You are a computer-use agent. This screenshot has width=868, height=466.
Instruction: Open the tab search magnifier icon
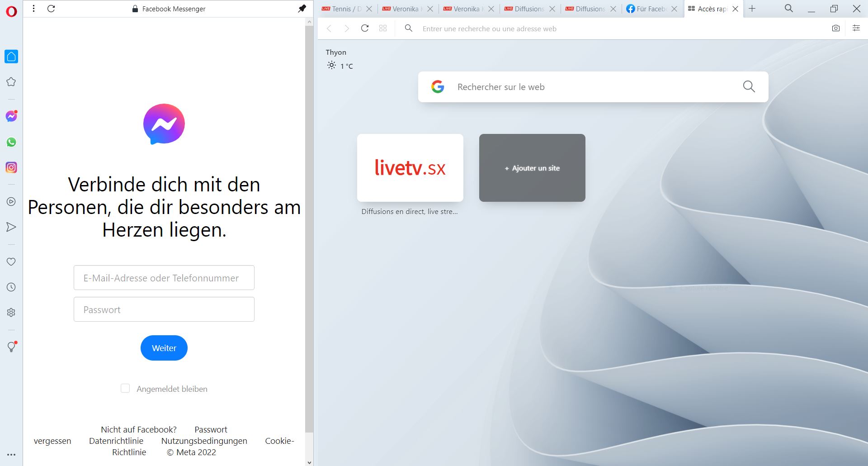click(789, 8)
